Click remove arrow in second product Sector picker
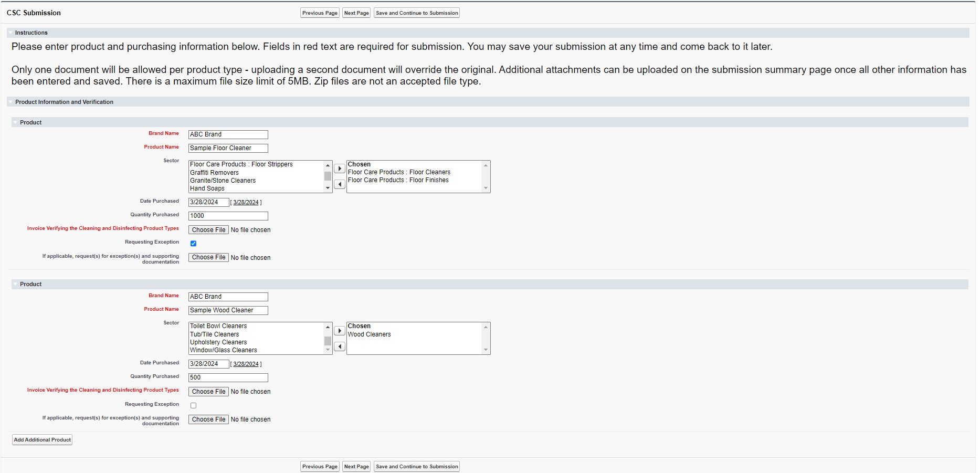This screenshot has width=980, height=473. (x=340, y=346)
